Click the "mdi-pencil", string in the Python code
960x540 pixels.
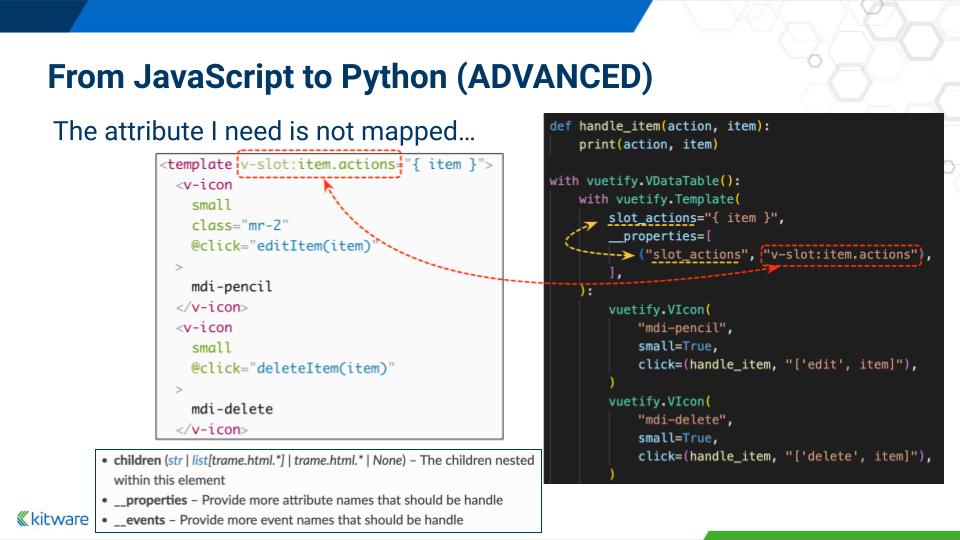[685, 328]
